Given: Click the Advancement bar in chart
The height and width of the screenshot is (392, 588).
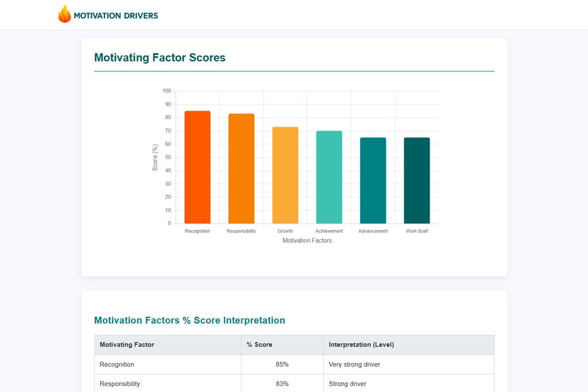Looking at the screenshot, I should (x=373, y=180).
